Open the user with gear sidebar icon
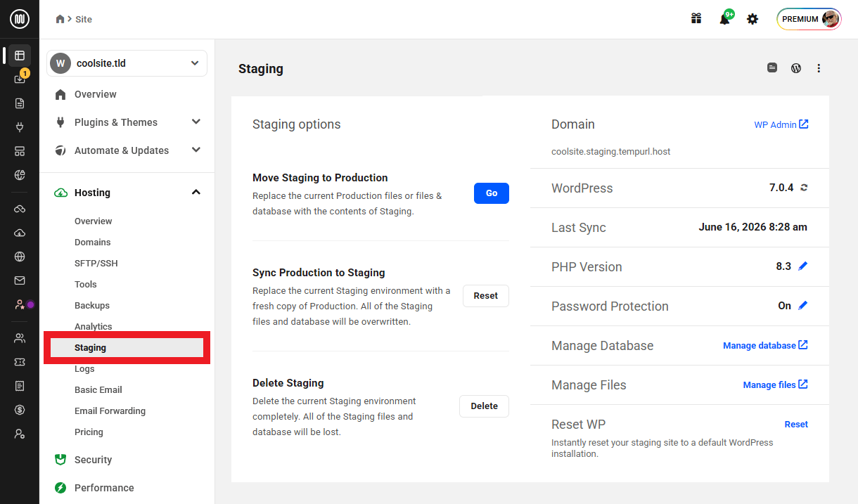This screenshot has width=858, height=504. (20, 434)
